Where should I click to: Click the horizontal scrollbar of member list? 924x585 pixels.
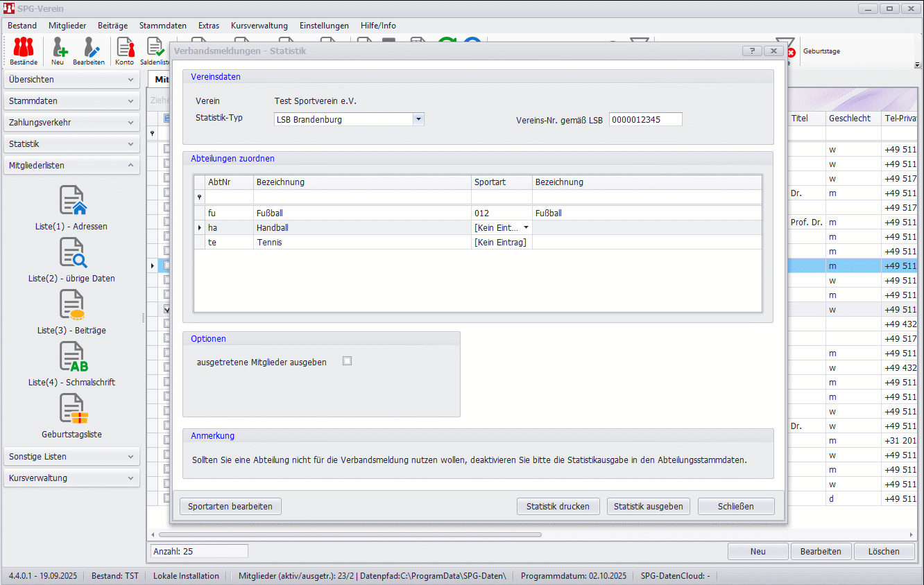click(x=350, y=535)
